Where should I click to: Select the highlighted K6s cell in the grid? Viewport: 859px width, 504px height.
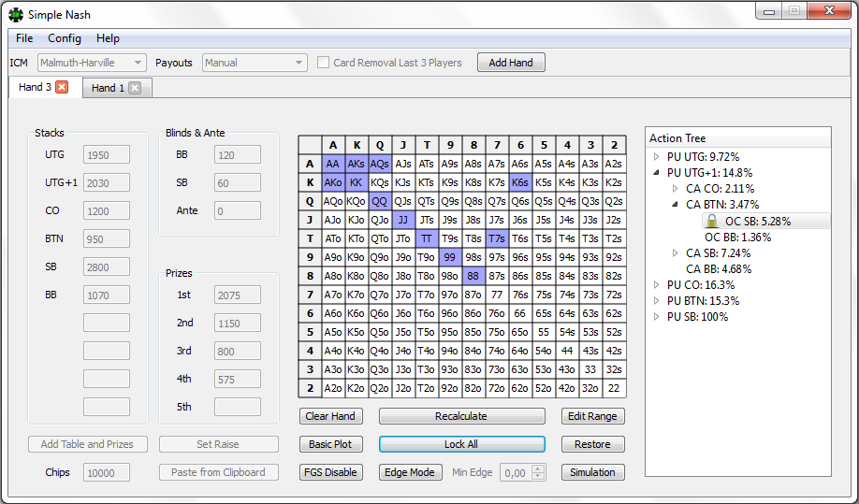[520, 182]
